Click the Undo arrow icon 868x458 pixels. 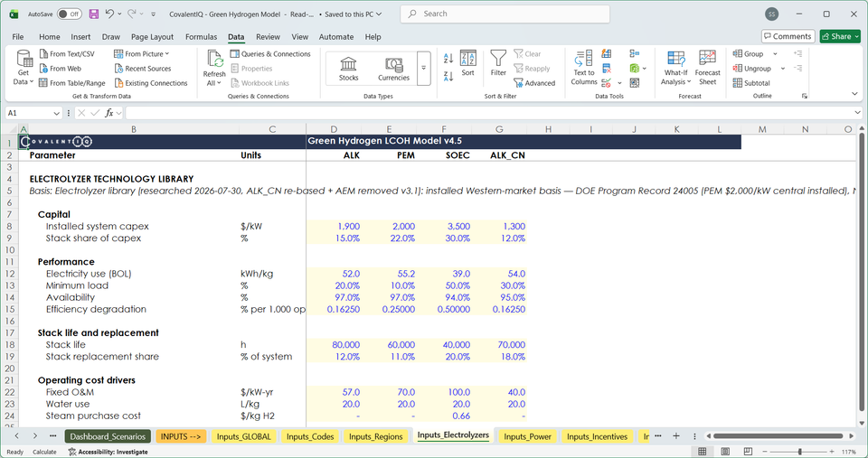tap(109, 14)
